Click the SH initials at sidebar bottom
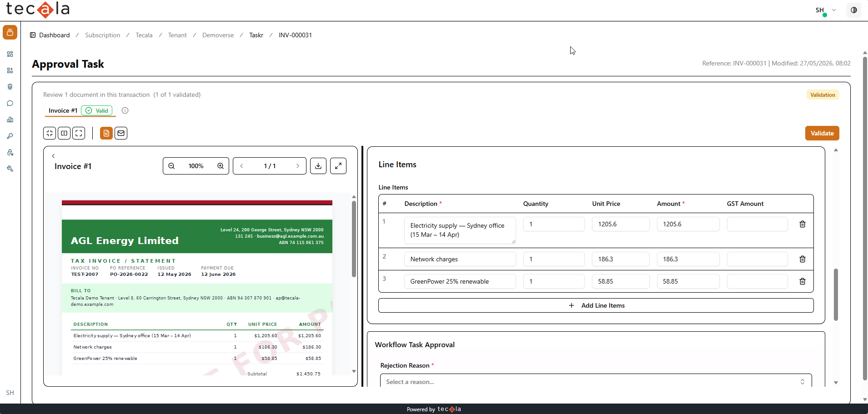Image resolution: width=868 pixels, height=414 pixels. tap(10, 393)
